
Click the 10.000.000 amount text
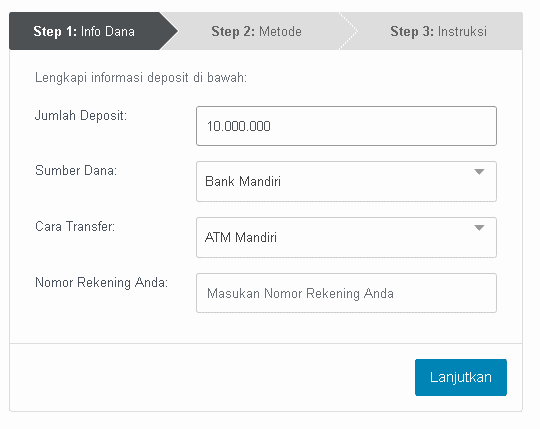[x=239, y=126]
